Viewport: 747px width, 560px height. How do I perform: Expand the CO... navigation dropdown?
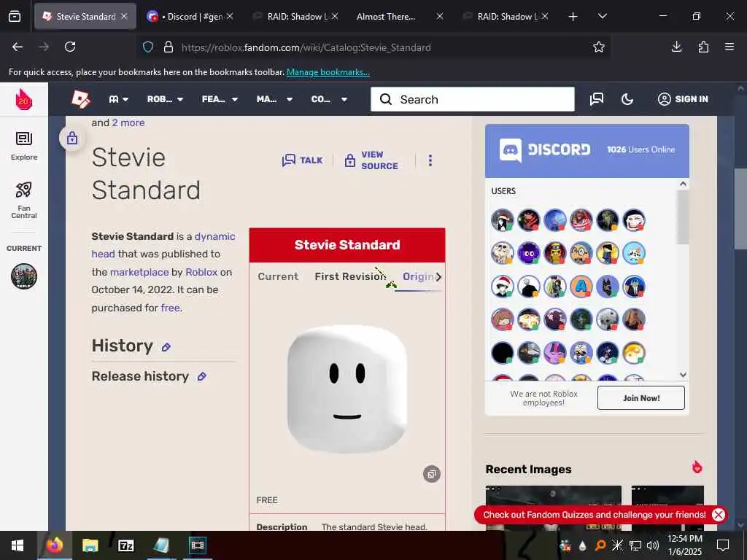point(329,99)
